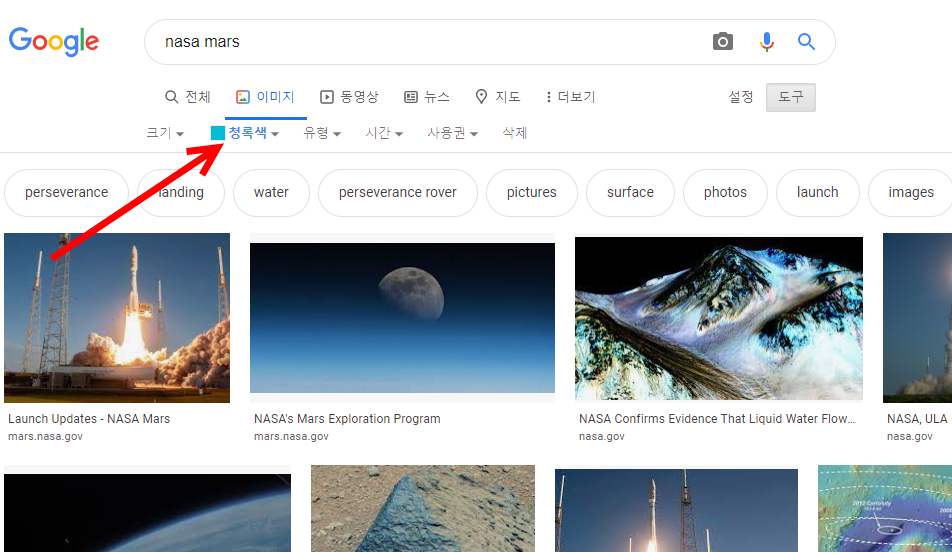This screenshot has width=952, height=552.
Task: Select the 'water' suggestion chip
Action: [271, 193]
